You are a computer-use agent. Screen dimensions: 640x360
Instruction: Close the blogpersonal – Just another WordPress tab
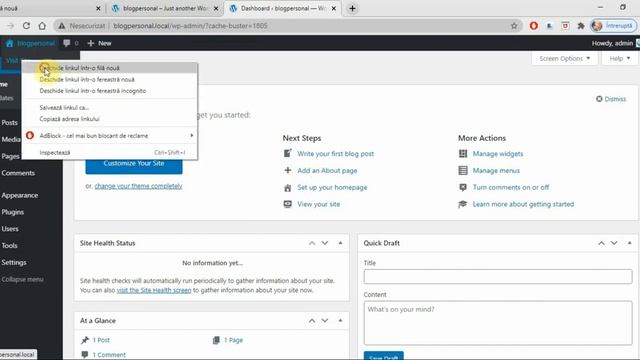coord(216,8)
